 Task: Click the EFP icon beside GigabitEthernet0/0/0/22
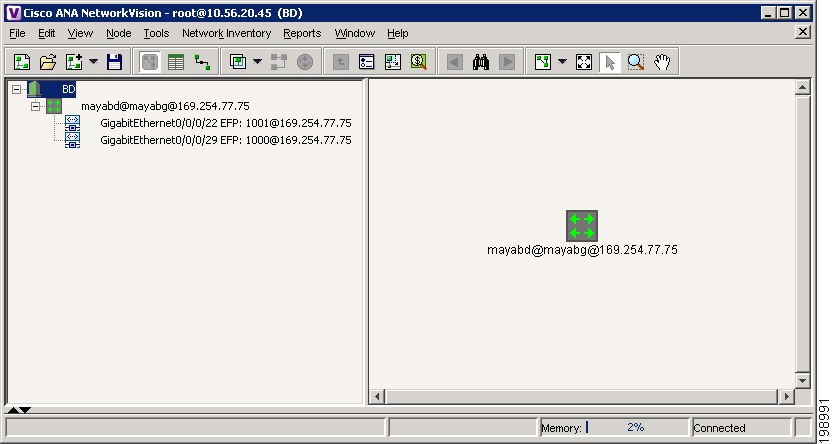tap(72, 123)
